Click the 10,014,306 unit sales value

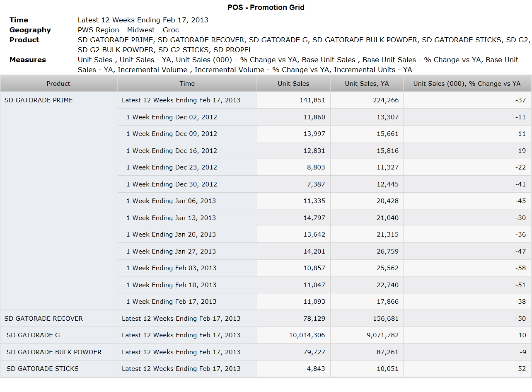tap(307, 335)
